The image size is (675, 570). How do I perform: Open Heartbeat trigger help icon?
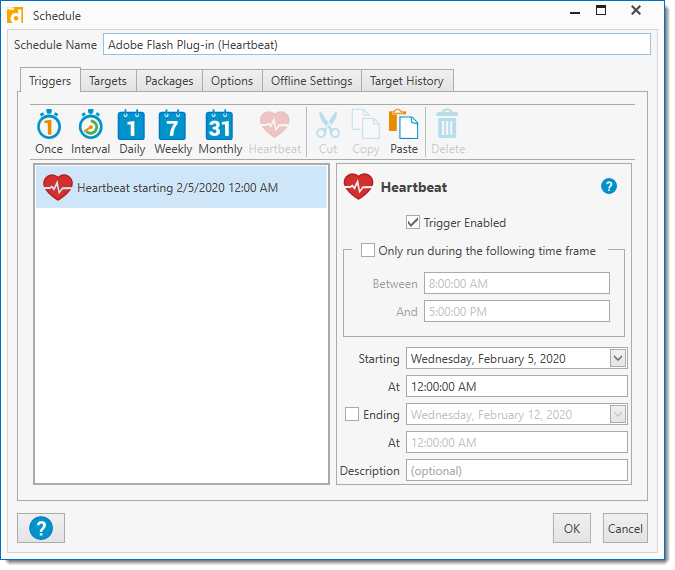pos(609,187)
